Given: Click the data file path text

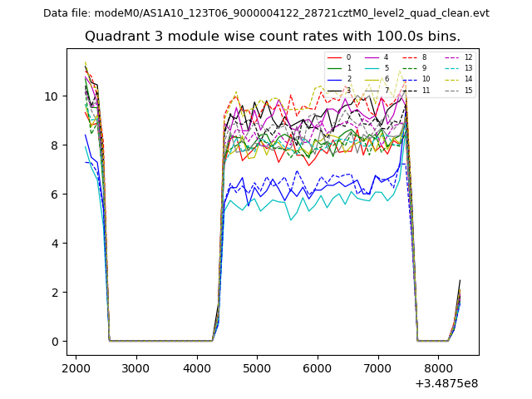Looking at the screenshot, I should tap(266, 13).
